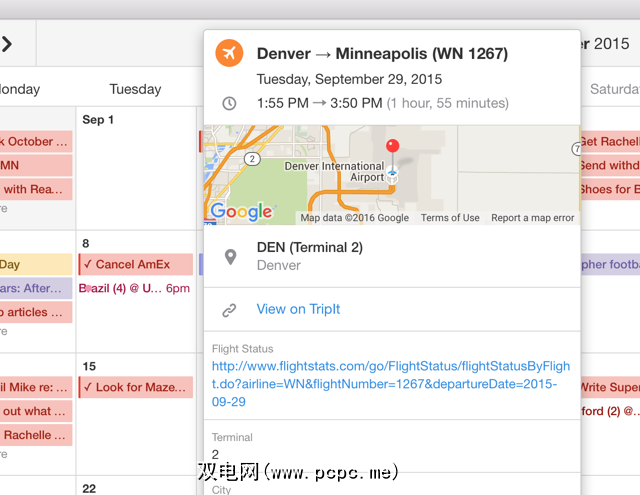Open the View on TripIt link
Image resolution: width=640 pixels, height=495 pixels.
click(298, 309)
